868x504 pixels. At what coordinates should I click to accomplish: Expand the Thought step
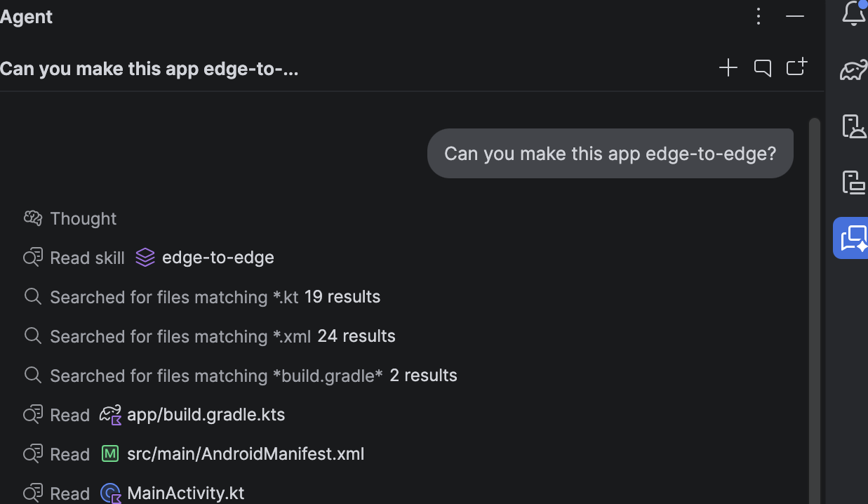(70, 218)
